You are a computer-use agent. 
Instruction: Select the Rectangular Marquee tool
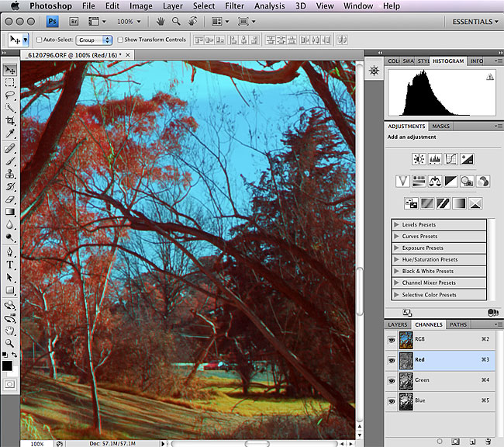click(10, 83)
